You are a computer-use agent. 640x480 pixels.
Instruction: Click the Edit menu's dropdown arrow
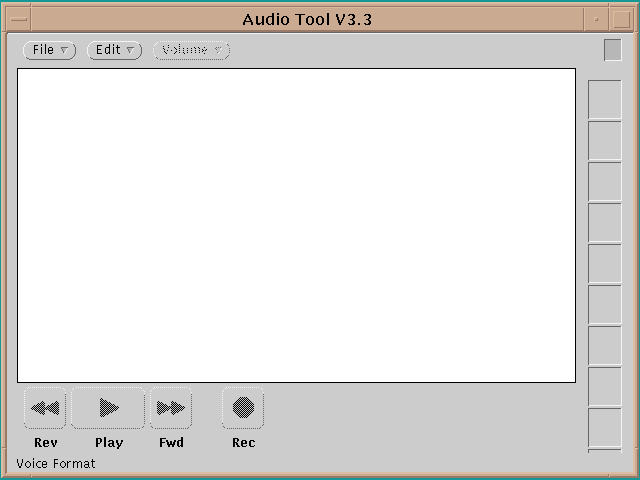pyautogui.click(x=130, y=50)
